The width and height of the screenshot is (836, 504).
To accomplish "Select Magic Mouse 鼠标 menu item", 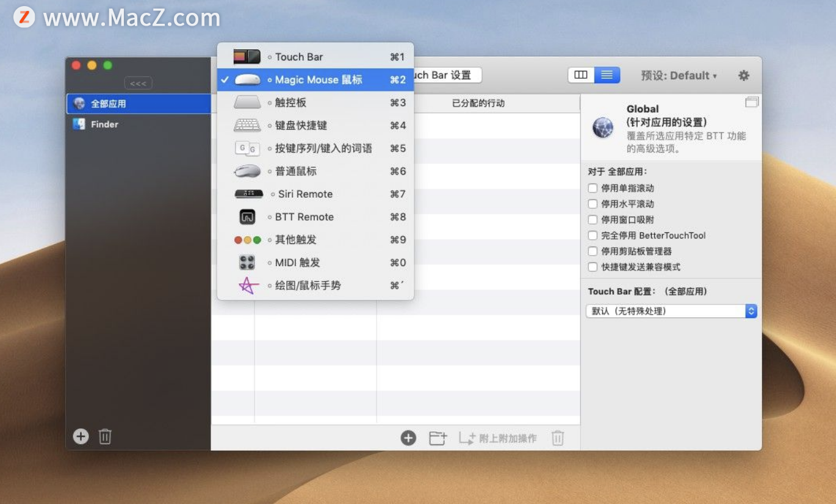I will [315, 80].
